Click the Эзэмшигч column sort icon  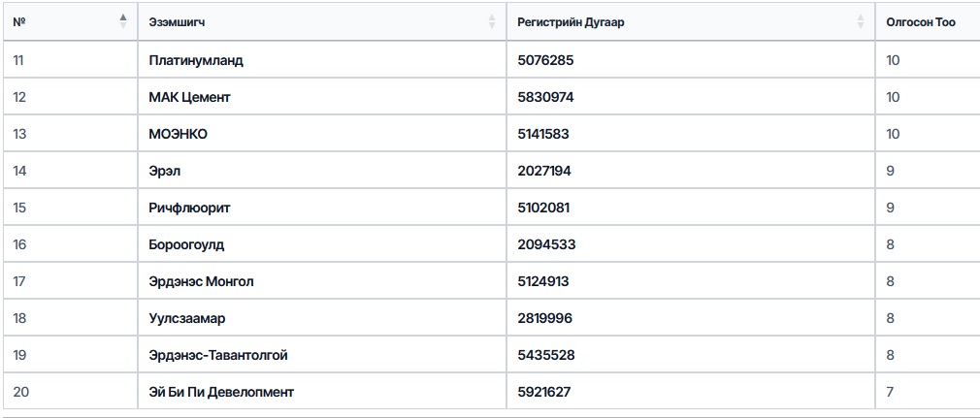(x=492, y=22)
